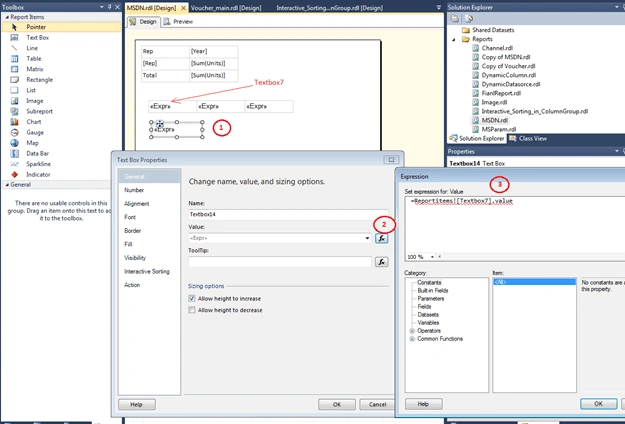The height and width of the screenshot is (424, 625).
Task: Switch to the Design tab
Action: click(x=143, y=22)
